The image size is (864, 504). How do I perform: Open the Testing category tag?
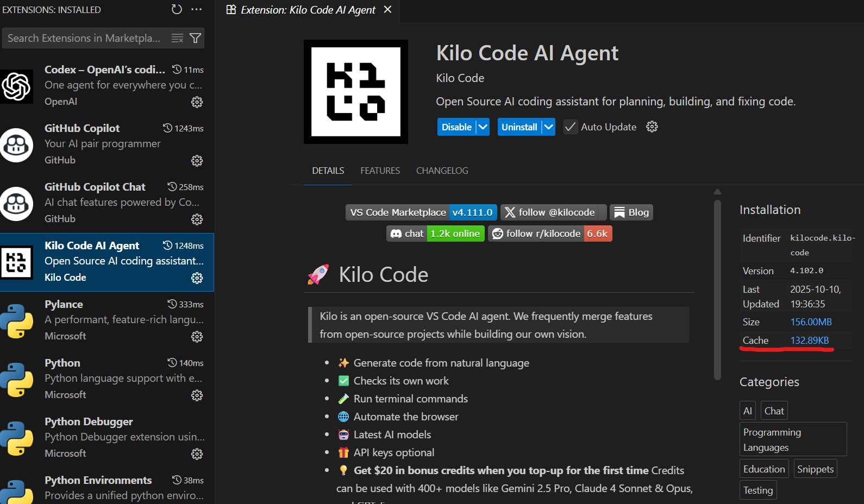pos(758,490)
